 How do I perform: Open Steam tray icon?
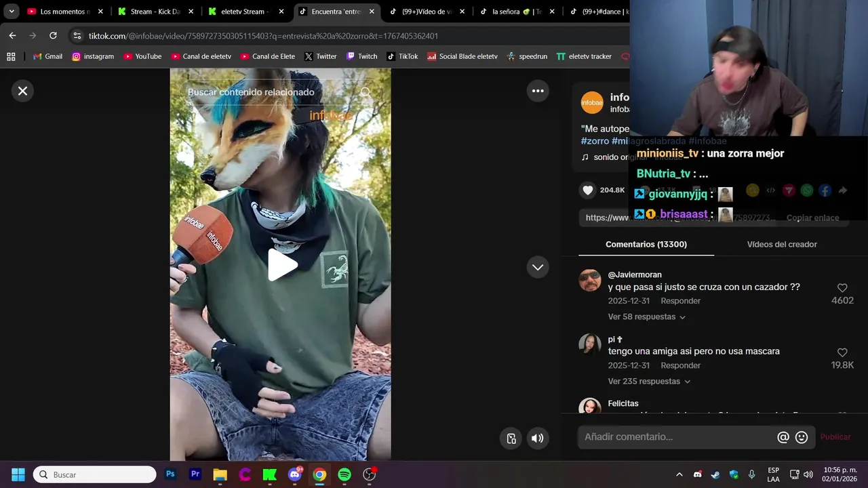[715, 474]
